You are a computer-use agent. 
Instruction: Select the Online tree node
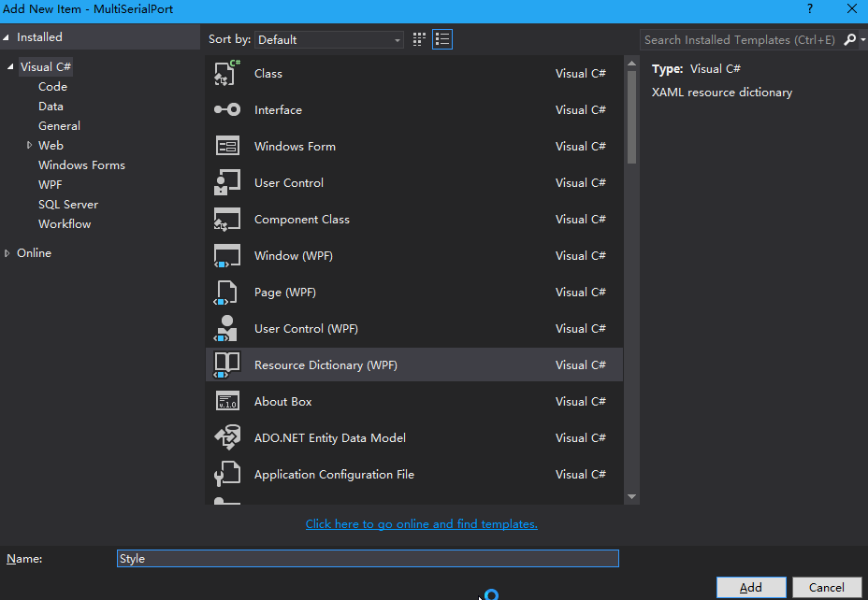click(x=34, y=252)
